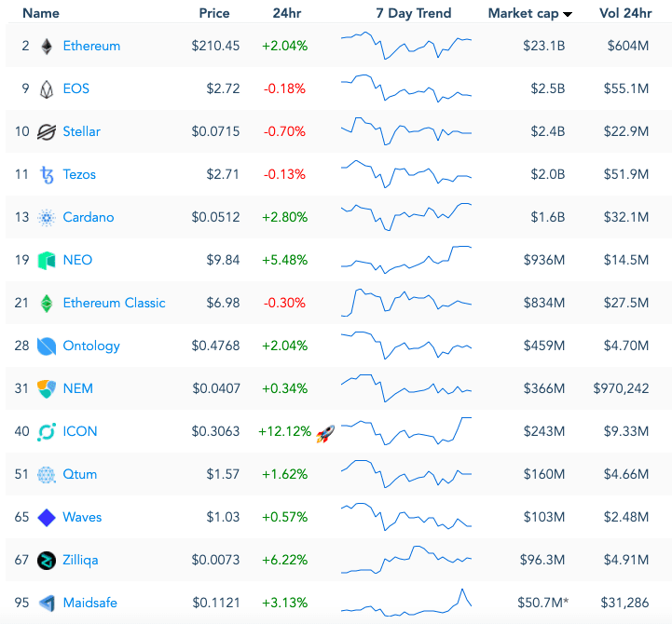672x624 pixels.
Task: Click the ICON coin logo icon
Action: [47, 432]
